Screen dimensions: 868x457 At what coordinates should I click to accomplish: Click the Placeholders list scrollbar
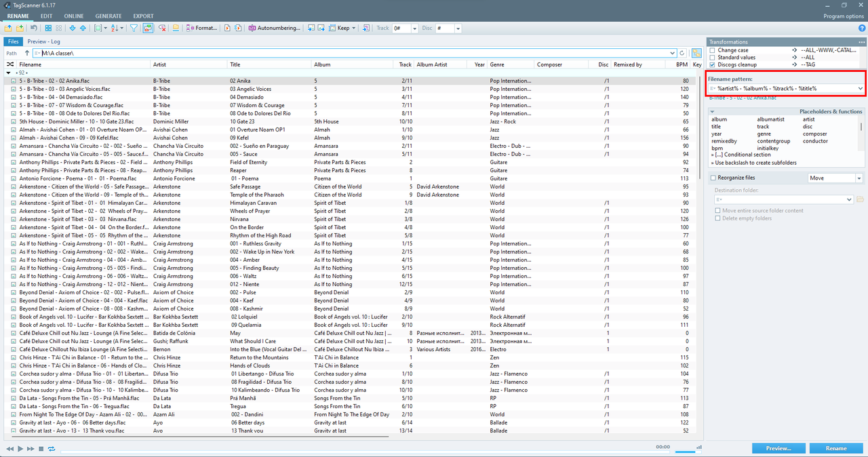863,126
